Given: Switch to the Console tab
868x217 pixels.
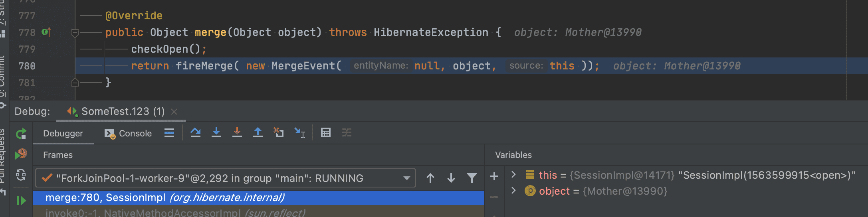Looking at the screenshot, I should 128,133.
